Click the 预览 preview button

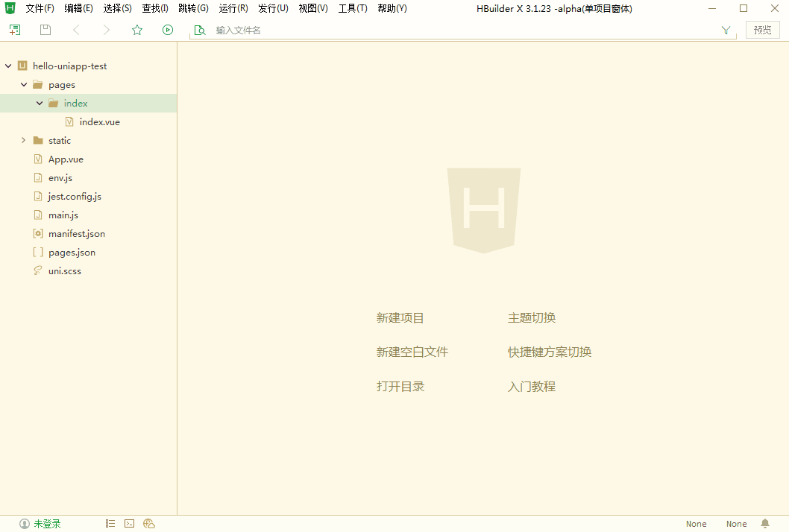pyautogui.click(x=762, y=30)
